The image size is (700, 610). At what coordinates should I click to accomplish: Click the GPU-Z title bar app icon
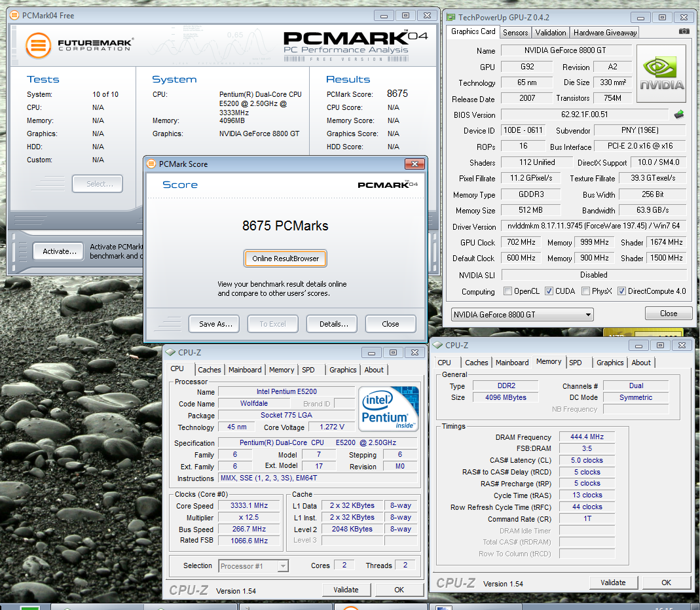coord(451,18)
